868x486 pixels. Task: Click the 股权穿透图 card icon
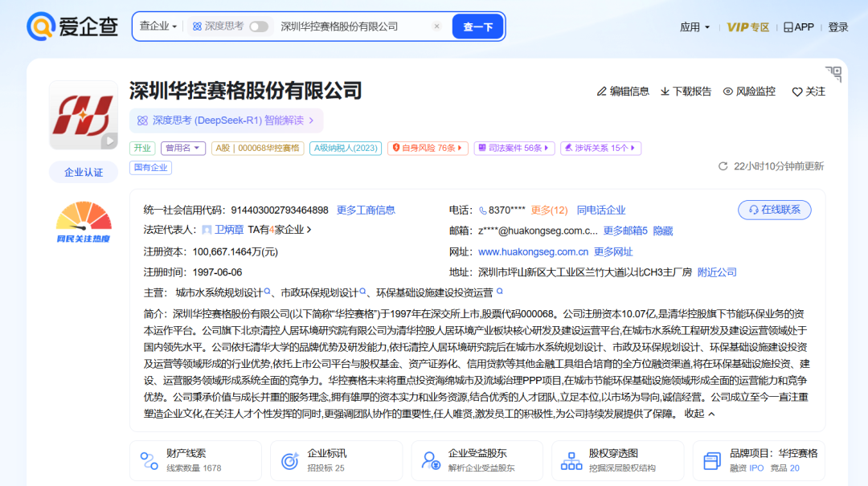coord(571,460)
